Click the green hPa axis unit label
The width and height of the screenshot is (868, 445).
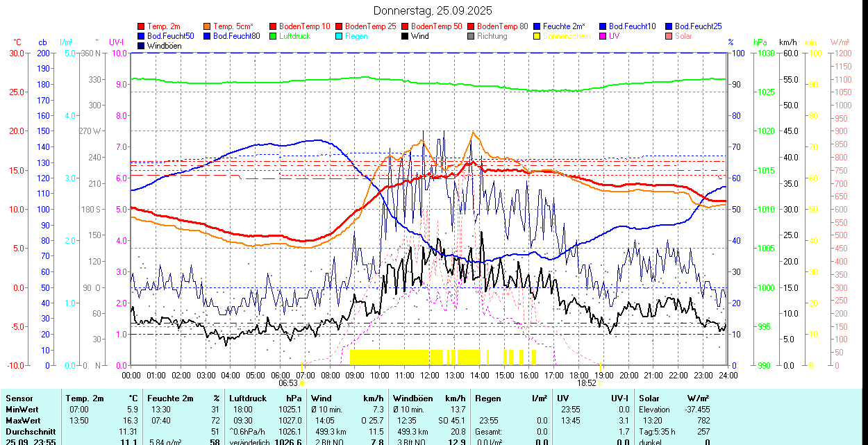760,42
